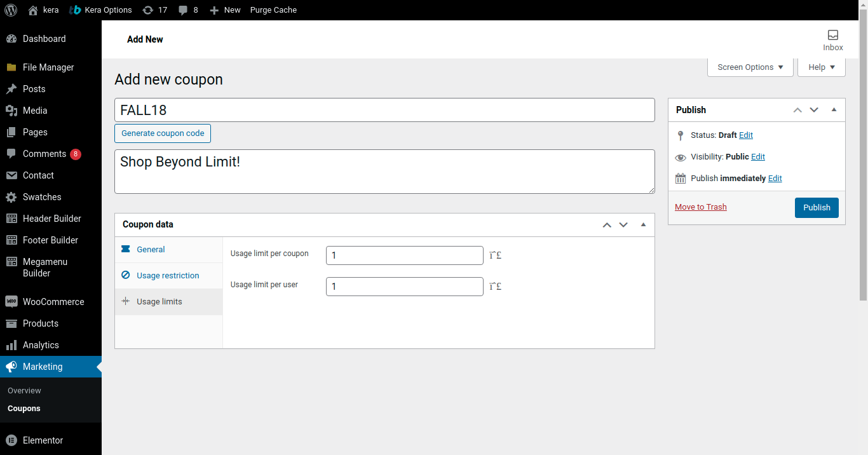Click the Megamenu Builder icon
Screen dimensions: 868x455
point(11,262)
